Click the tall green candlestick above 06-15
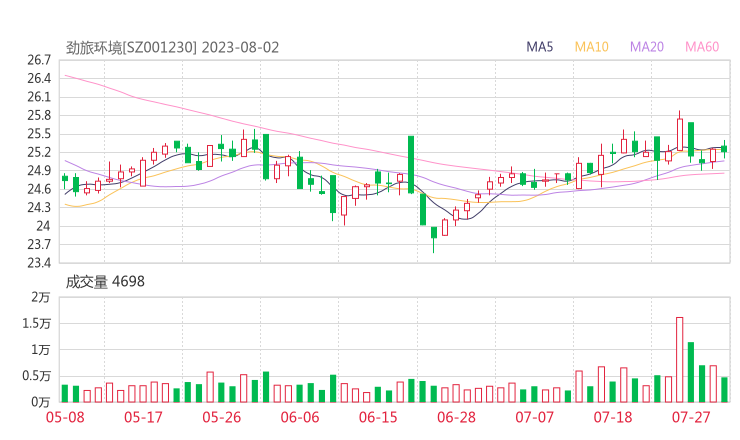Screen dimensions: 740x440 coord(411,164)
